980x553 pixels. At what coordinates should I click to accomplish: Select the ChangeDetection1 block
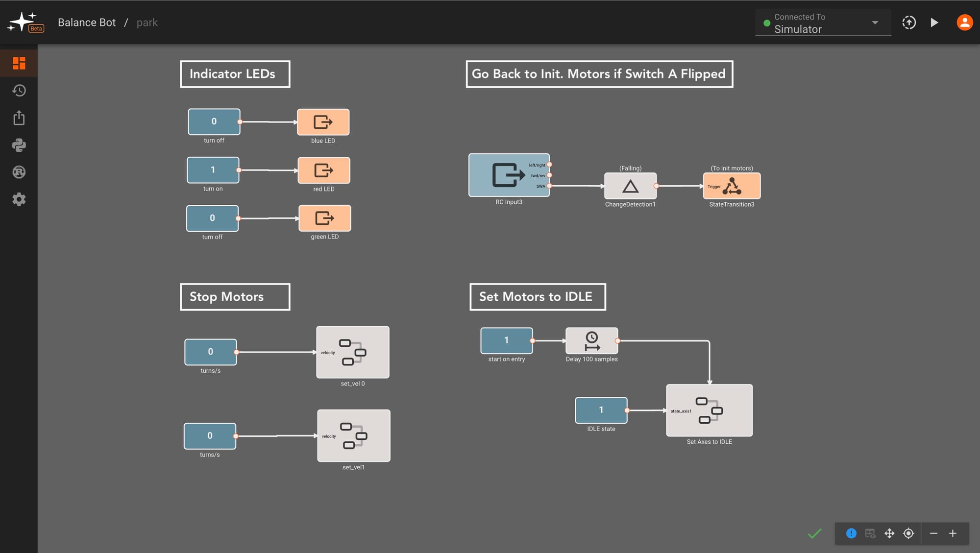[630, 186]
